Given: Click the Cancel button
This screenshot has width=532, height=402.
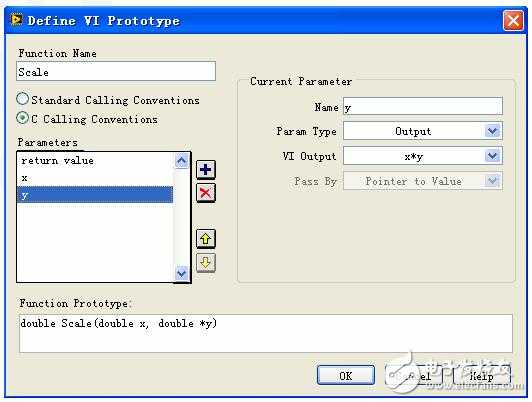Looking at the screenshot, I should click(x=414, y=375).
